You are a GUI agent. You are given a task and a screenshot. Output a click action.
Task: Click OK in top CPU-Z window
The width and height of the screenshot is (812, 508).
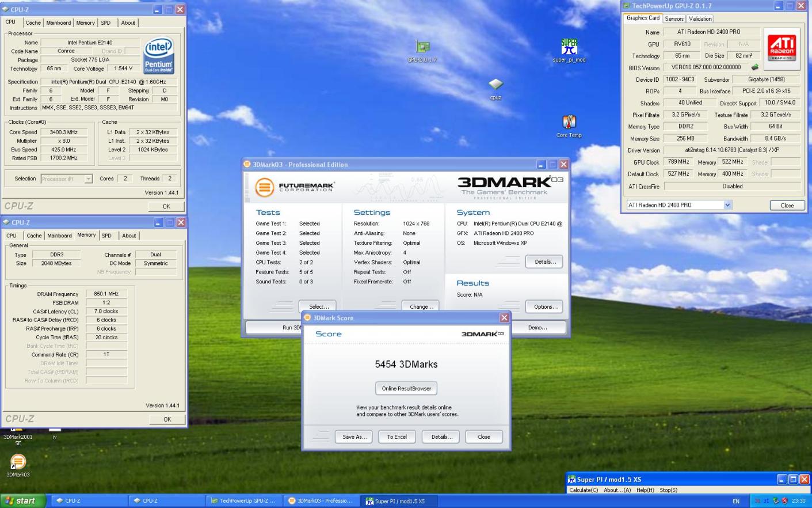(166, 206)
